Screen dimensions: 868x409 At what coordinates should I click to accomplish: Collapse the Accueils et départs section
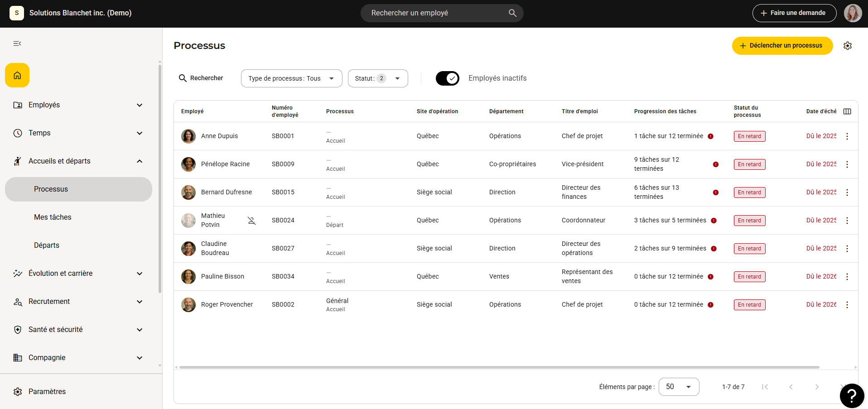point(78,161)
